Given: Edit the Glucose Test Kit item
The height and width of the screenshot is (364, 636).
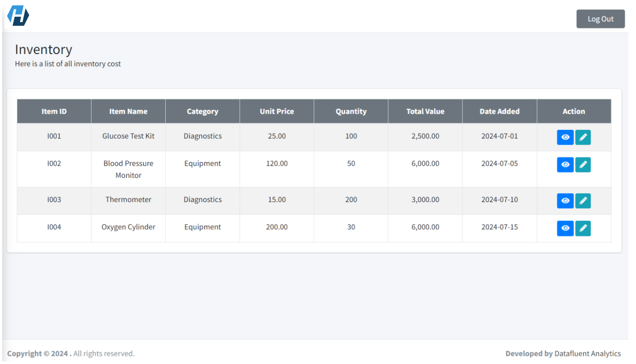Looking at the screenshot, I should (x=582, y=137).
